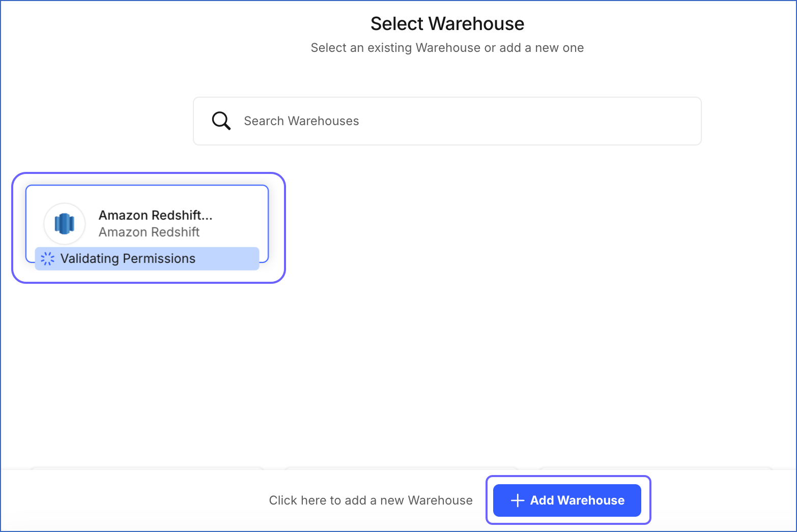Click the Validating Permissions spinner icon
This screenshot has height=532, width=797.
[47, 258]
